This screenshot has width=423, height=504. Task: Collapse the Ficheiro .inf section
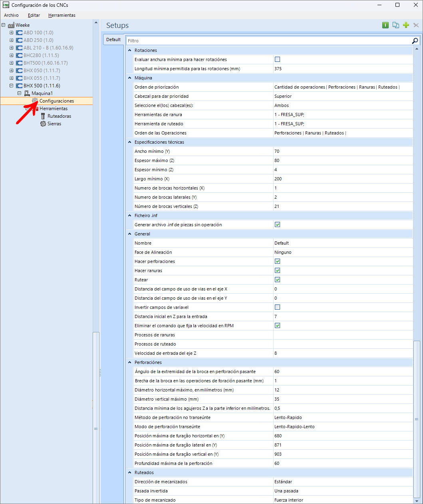(x=130, y=215)
